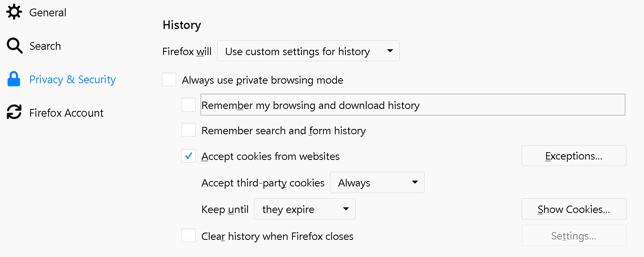
Task: Click the Exceptions... button
Action: click(x=574, y=156)
